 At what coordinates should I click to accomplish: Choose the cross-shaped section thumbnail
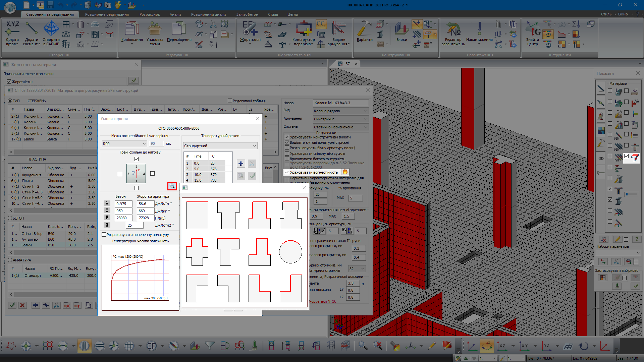pyautogui.click(x=197, y=252)
